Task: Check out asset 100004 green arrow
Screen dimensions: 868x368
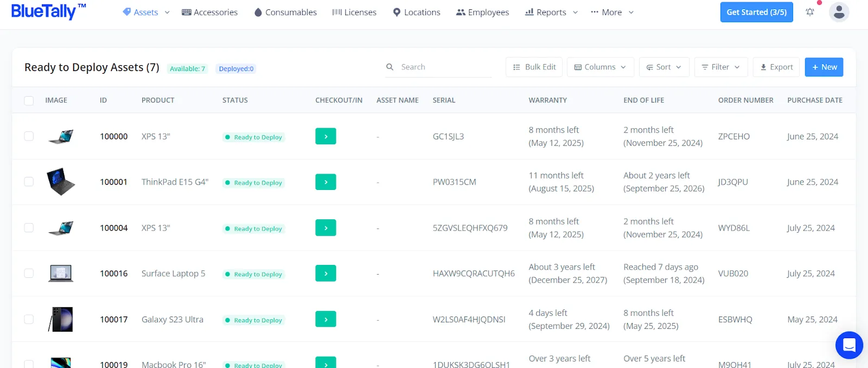Action: (x=325, y=227)
